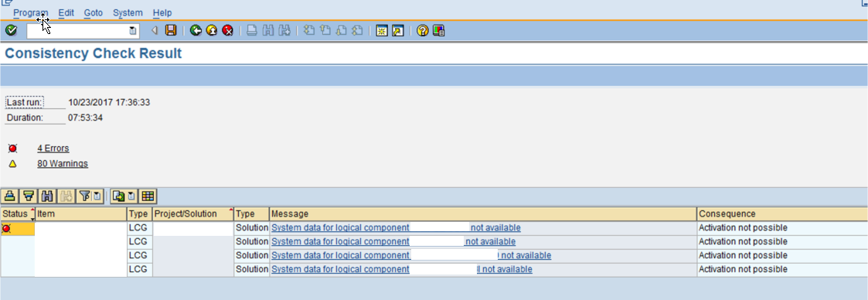Create a new session via toolbar icon
This screenshot has height=300, width=868.
pyautogui.click(x=381, y=31)
